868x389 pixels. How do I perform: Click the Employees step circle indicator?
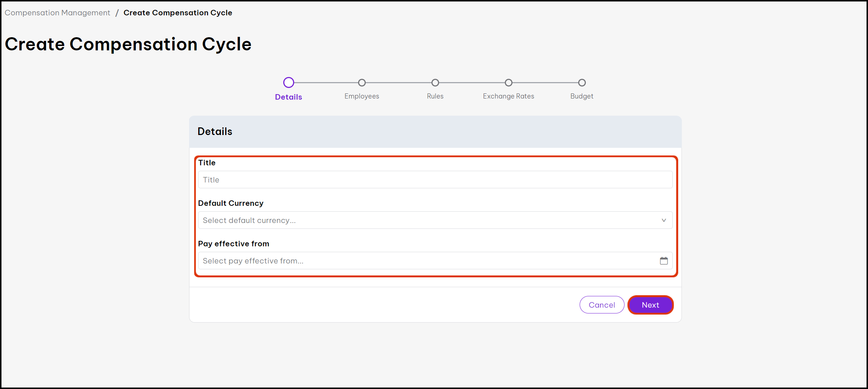[362, 83]
